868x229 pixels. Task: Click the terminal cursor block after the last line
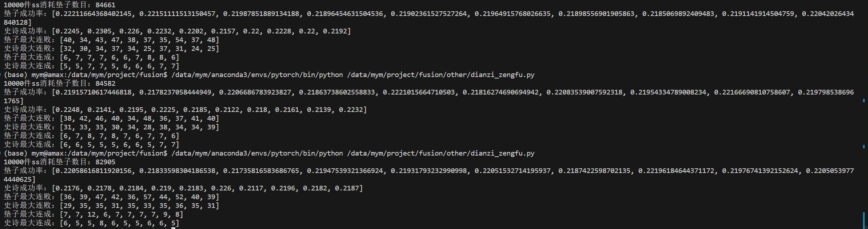173,228
